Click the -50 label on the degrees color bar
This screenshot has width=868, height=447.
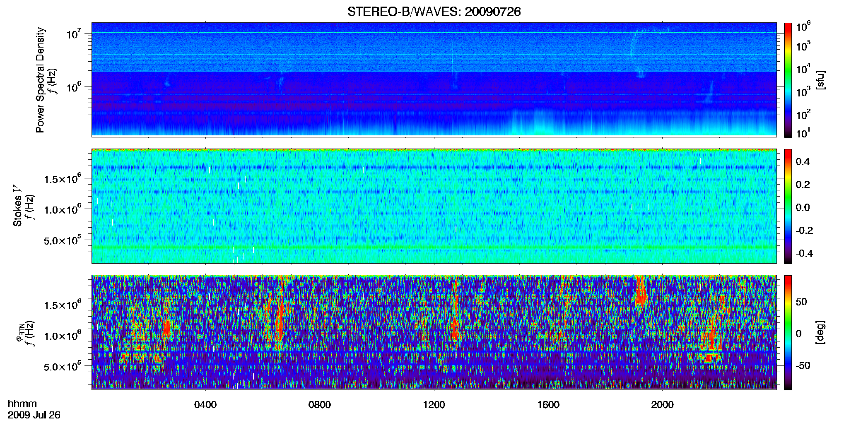[803, 365]
